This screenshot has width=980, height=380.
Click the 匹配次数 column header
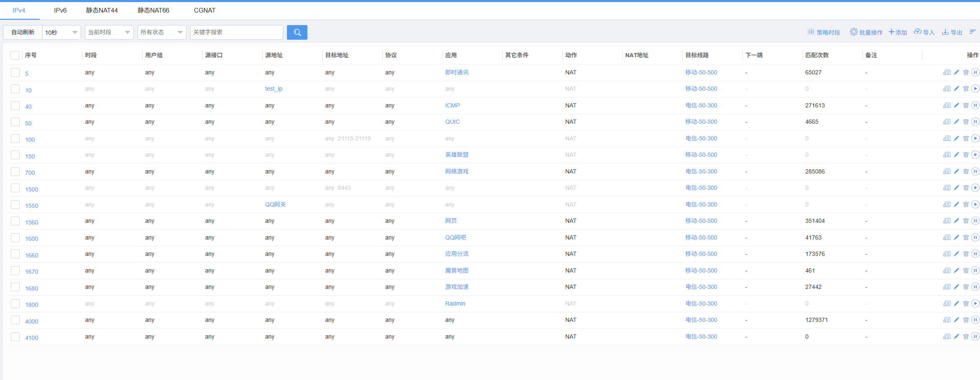tap(817, 55)
